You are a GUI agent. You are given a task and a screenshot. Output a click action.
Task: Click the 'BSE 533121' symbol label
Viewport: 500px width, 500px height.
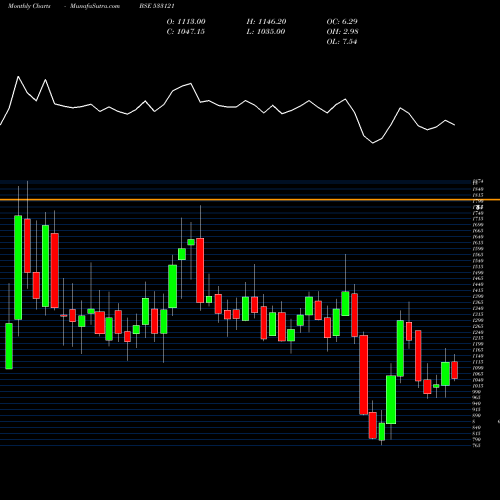(x=157, y=6)
